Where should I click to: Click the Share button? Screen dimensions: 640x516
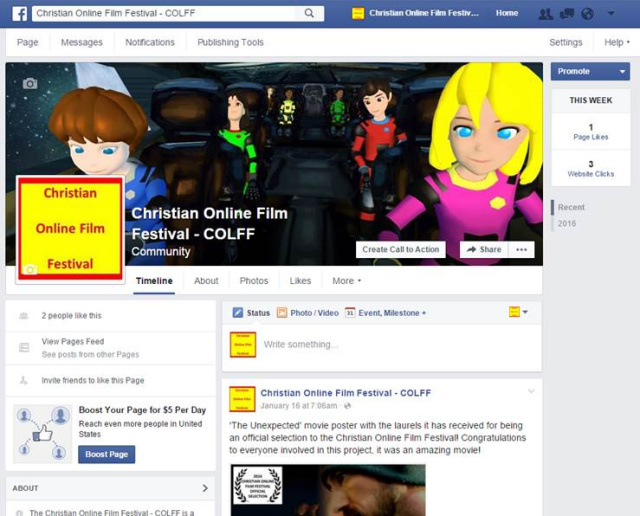pos(484,249)
